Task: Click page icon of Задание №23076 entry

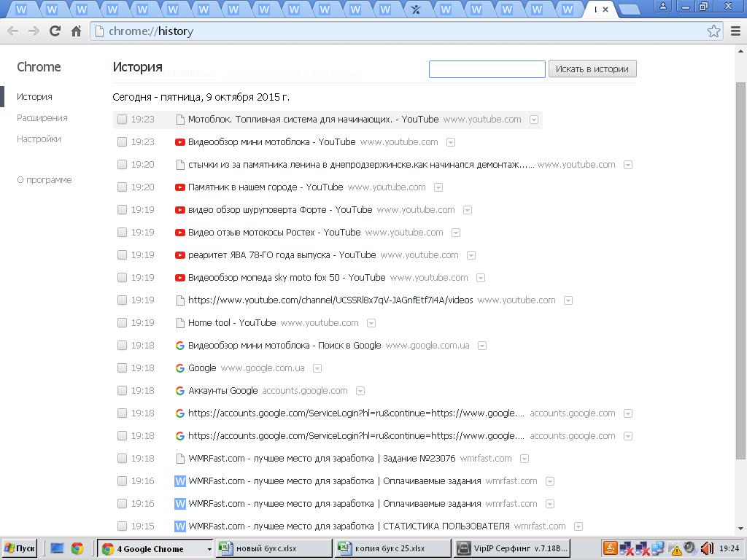Action: 180,459
